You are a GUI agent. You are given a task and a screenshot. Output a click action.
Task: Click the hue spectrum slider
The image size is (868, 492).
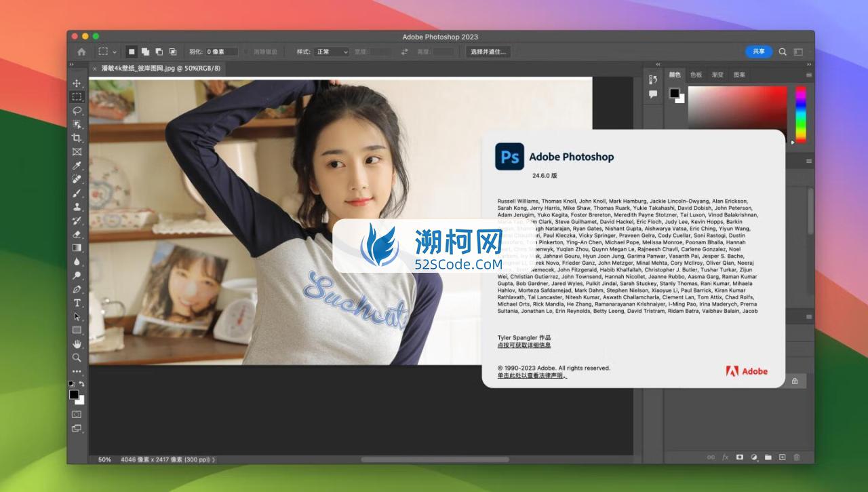point(801,113)
